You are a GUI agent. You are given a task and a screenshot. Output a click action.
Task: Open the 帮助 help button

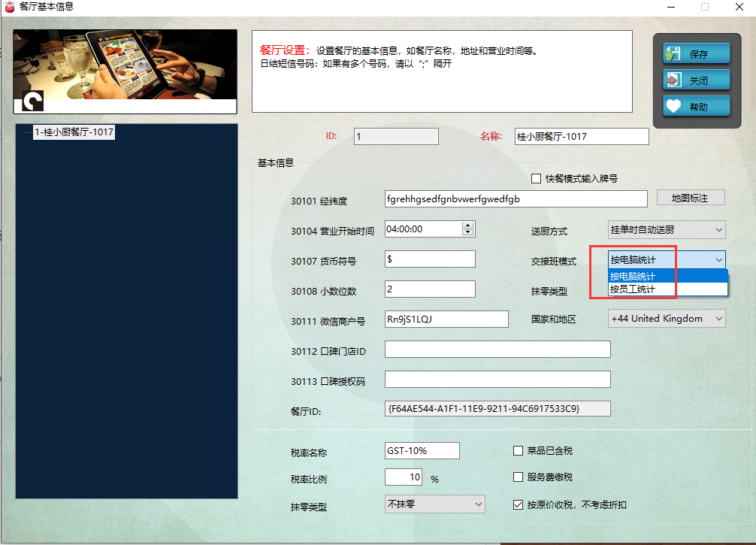696,106
